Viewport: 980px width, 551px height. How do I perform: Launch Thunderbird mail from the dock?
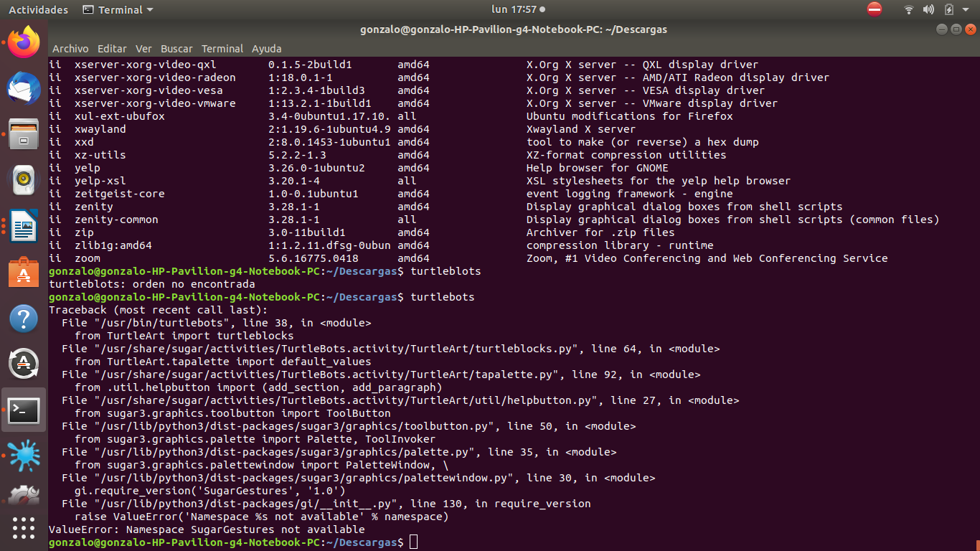click(24, 88)
